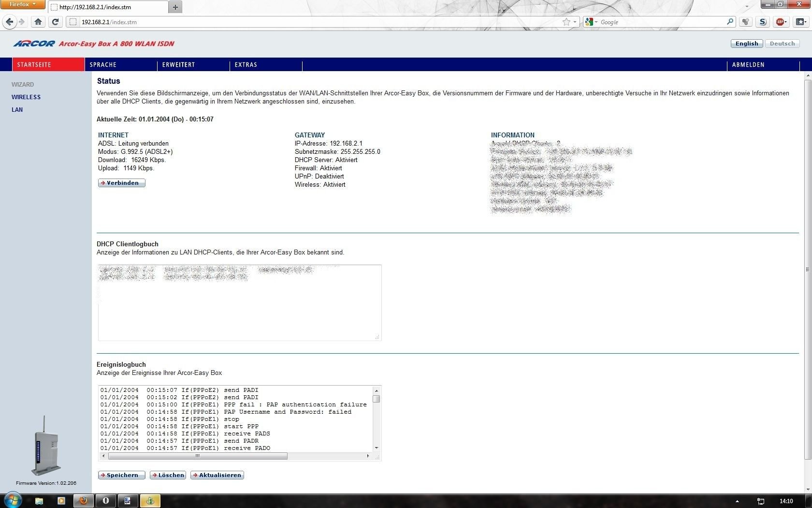The height and width of the screenshot is (508, 812).
Task: Open the LAN sidebar link
Action: (17, 110)
